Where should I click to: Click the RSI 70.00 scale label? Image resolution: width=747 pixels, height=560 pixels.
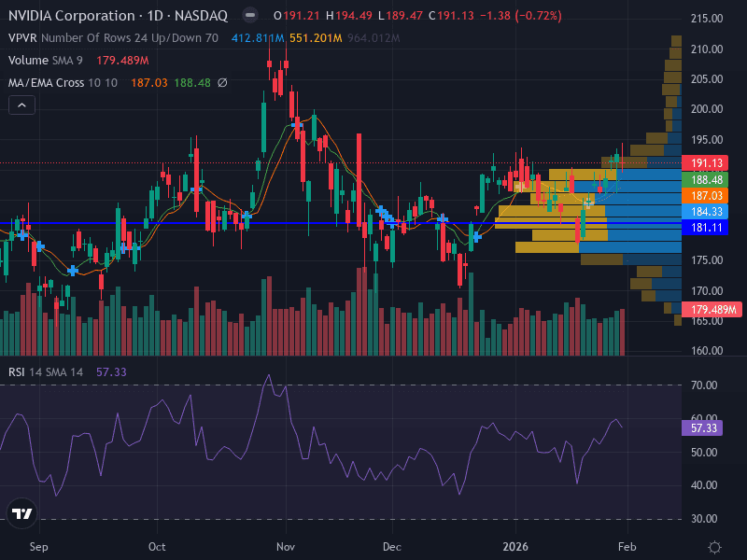click(704, 385)
